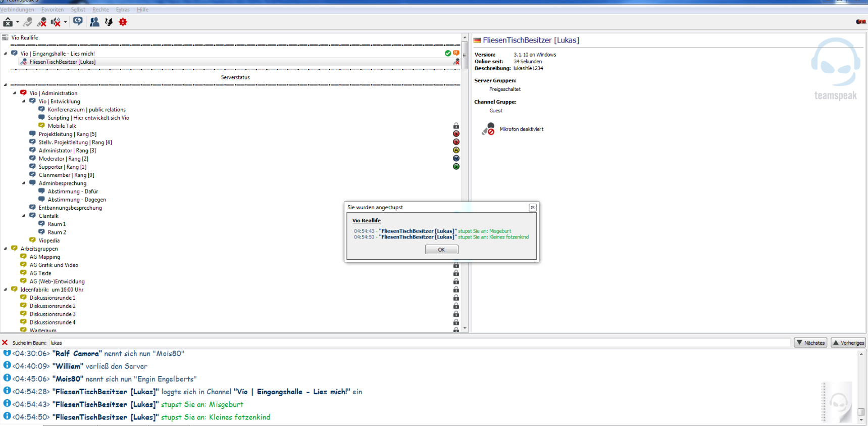868x426 pixels.
Task: Click the orange M badge on Eingangshalle row
Action: 456,53
